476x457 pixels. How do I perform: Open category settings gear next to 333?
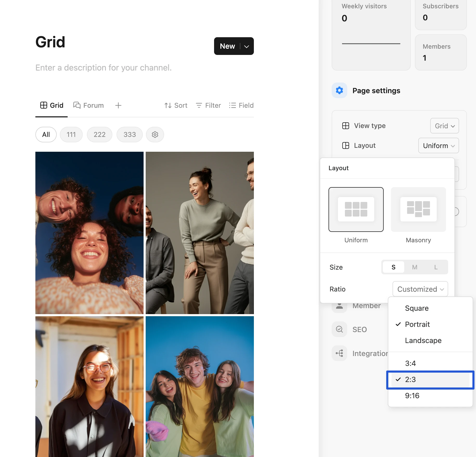pyautogui.click(x=155, y=135)
